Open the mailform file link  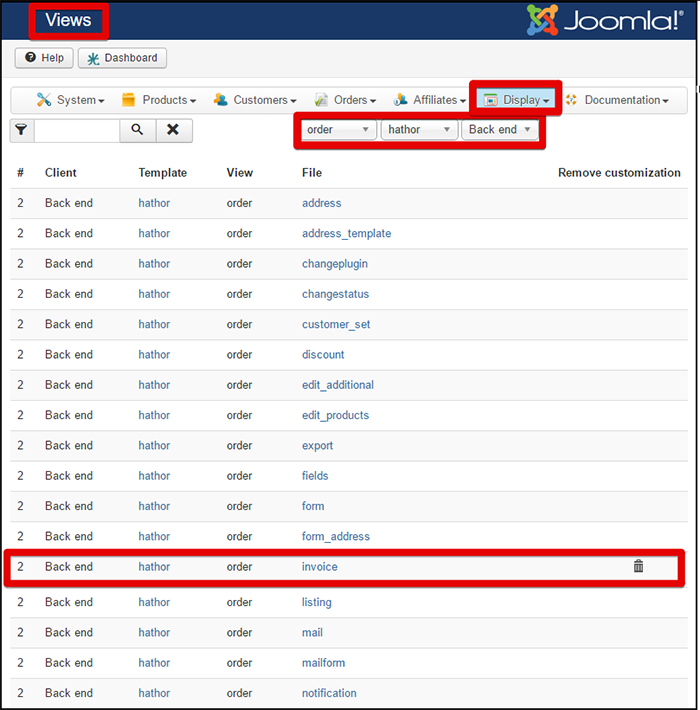[x=323, y=663]
